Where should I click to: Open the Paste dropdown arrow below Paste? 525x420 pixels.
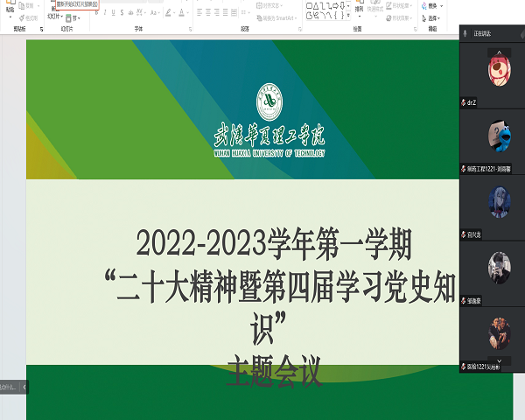pyautogui.click(x=10, y=17)
